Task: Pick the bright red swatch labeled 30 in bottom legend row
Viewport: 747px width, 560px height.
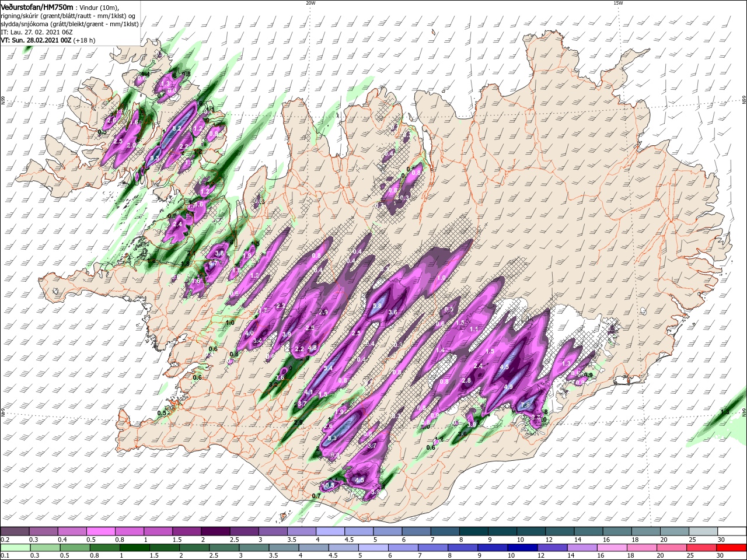Action: [x=731, y=548]
